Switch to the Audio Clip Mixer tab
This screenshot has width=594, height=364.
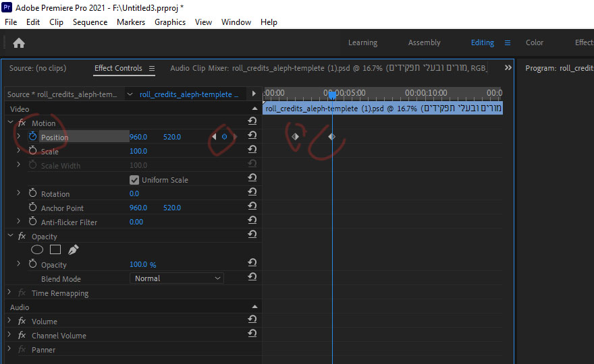(200, 68)
